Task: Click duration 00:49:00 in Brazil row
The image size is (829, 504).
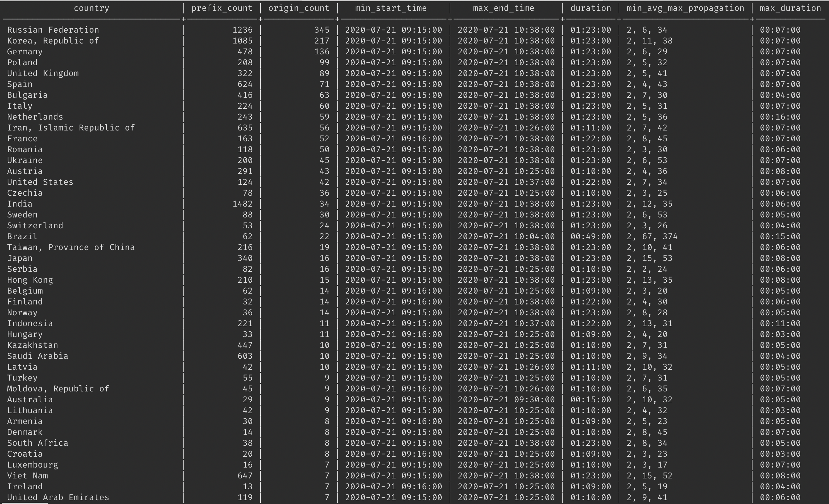Action: (591, 236)
